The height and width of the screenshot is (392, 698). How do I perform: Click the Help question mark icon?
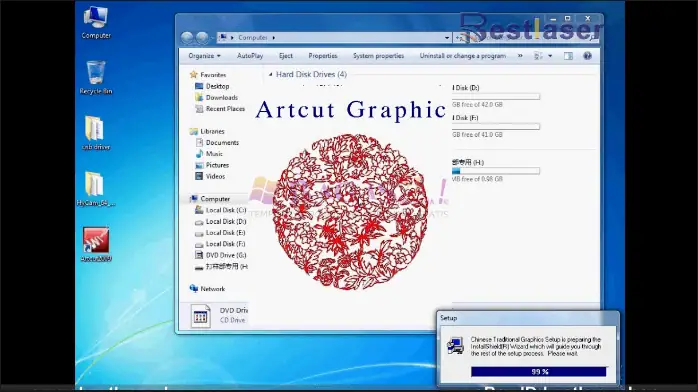(x=588, y=56)
